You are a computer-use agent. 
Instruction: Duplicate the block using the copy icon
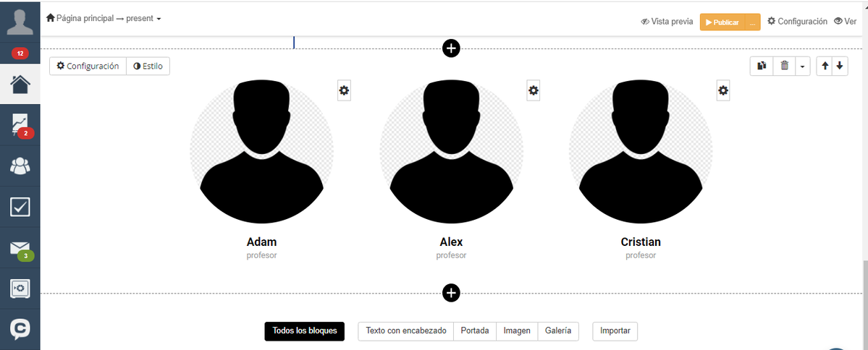point(762,66)
